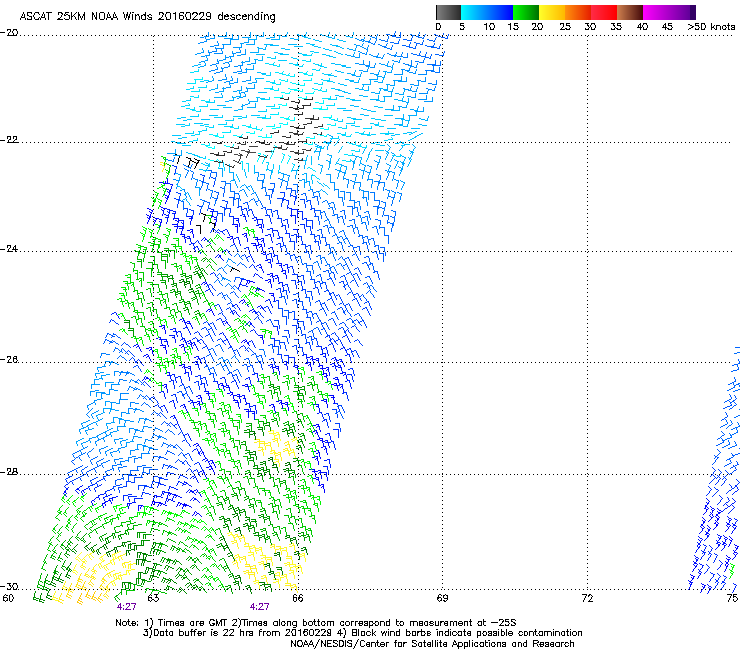This screenshot has width=740, height=650.
Task: Click the '-22' latitude axis label
Action: pyautogui.click(x=9, y=140)
